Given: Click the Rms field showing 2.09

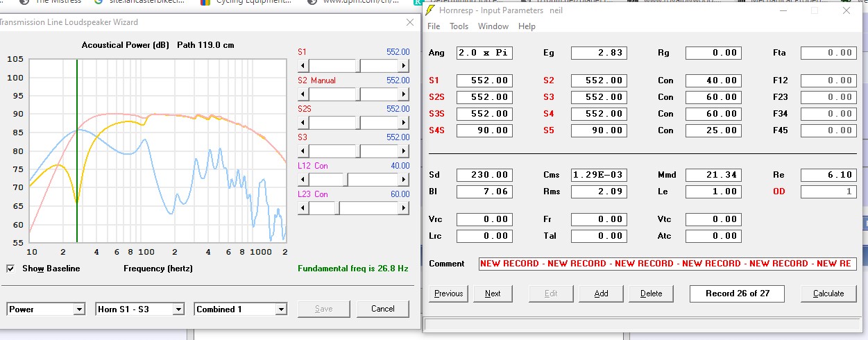Looking at the screenshot, I should pyautogui.click(x=599, y=192).
